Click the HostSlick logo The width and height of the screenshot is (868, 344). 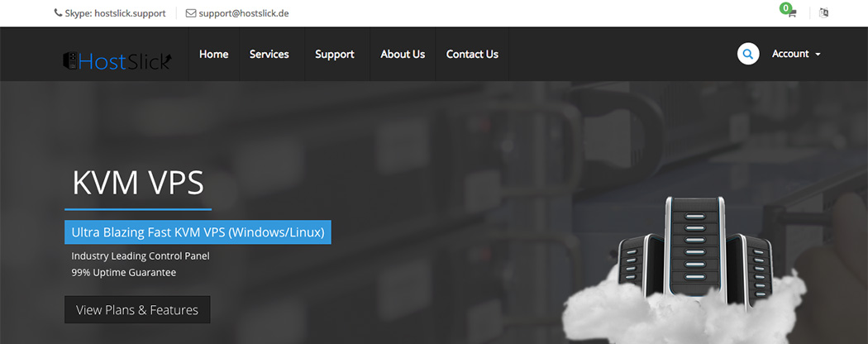pyautogui.click(x=117, y=60)
